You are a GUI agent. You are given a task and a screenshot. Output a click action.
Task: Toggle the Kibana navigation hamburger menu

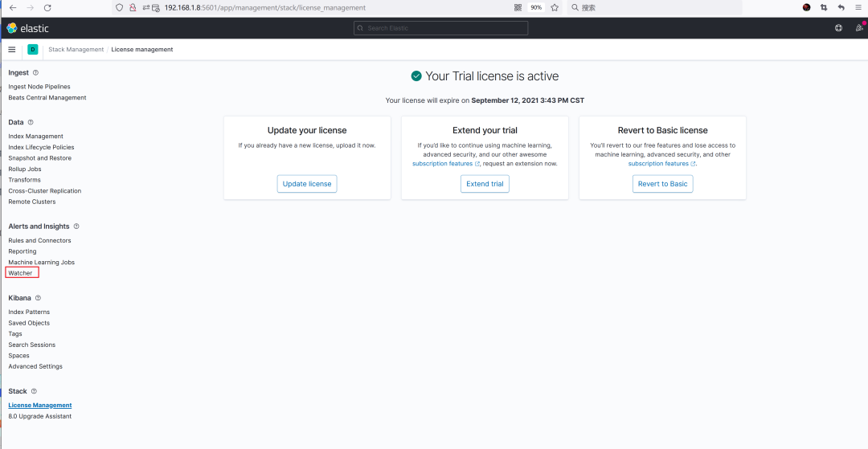11,49
